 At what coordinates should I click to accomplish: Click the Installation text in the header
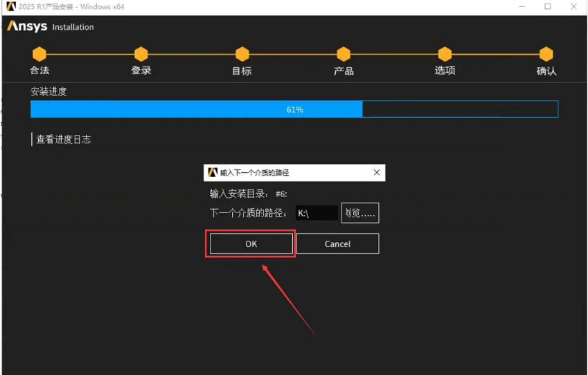[x=73, y=27]
